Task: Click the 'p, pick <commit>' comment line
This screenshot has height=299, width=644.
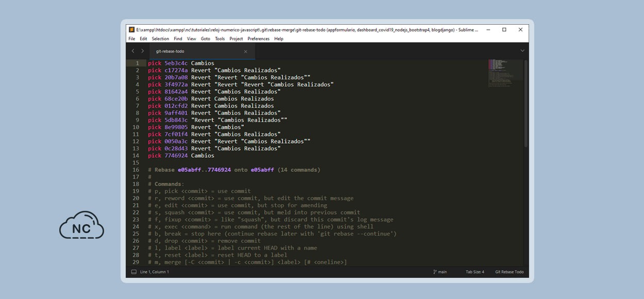Action: pyautogui.click(x=199, y=191)
